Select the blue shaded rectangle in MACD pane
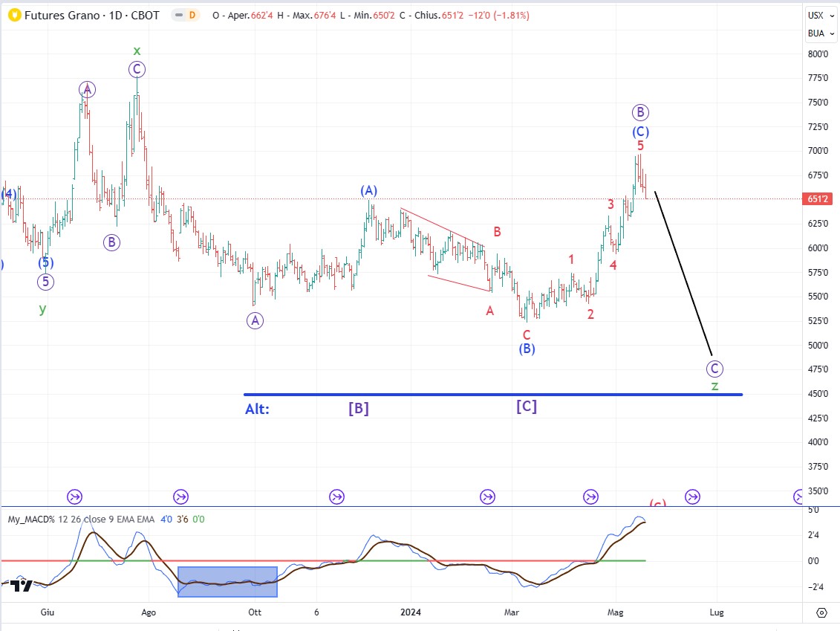 tap(228, 582)
